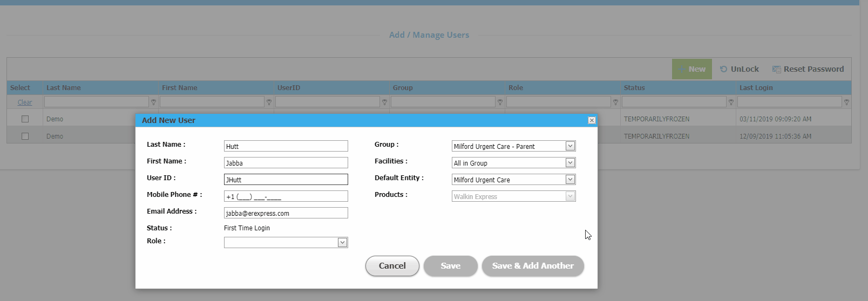The image size is (868, 301).
Task: Click the Clear filters link
Action: [x=25, y=102]
